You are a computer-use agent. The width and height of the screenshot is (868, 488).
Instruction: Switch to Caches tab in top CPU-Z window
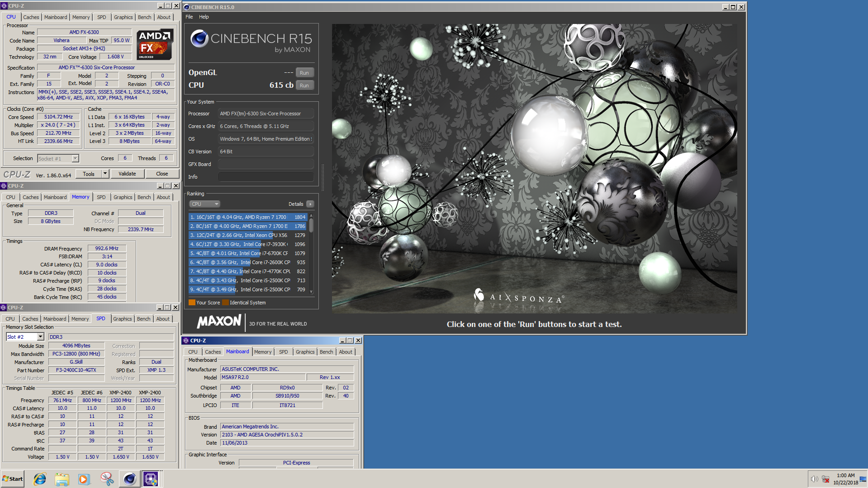[31, 17]
